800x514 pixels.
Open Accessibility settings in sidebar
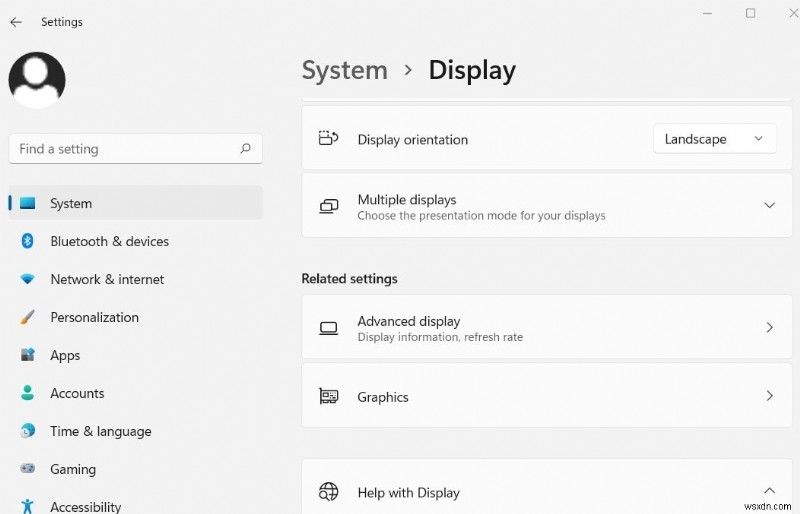pyautogui.click(x=85, y=506)
